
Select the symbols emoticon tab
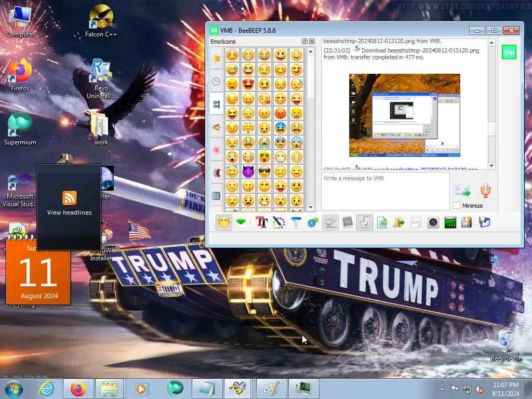217,196
